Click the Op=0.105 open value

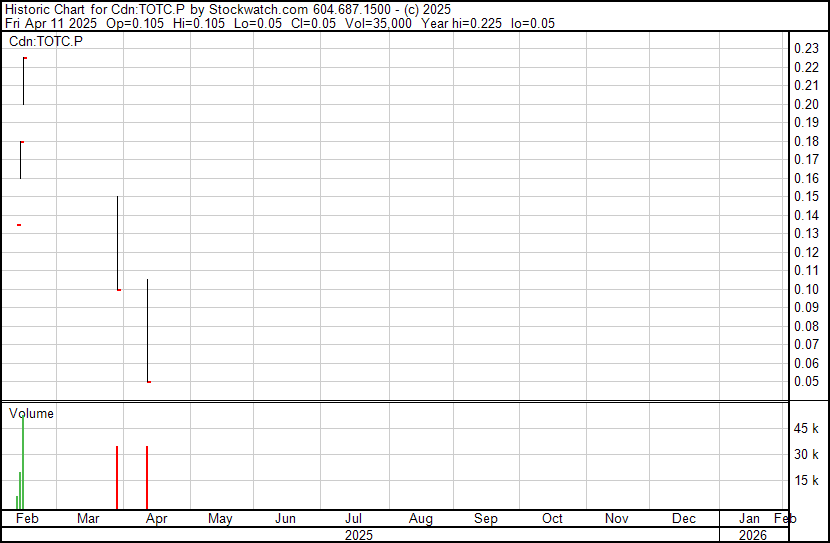(135, 23)
